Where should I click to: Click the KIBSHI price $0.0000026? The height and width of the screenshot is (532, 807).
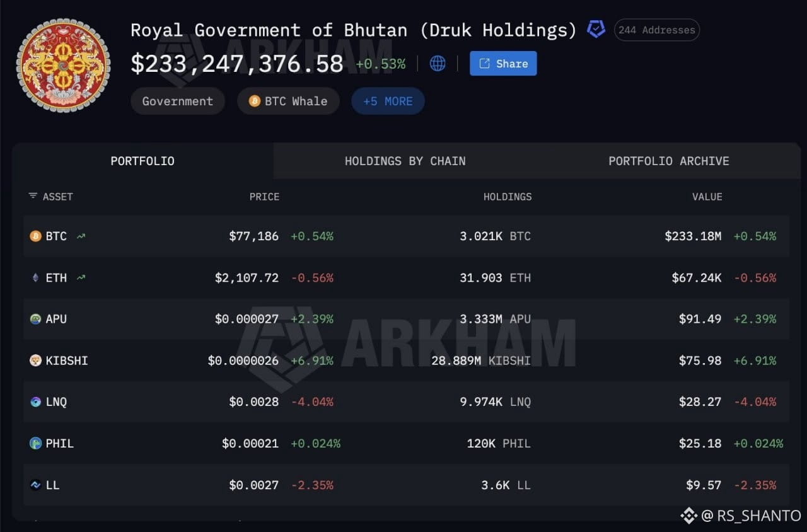pyautogui.click(x=243, y=361)
